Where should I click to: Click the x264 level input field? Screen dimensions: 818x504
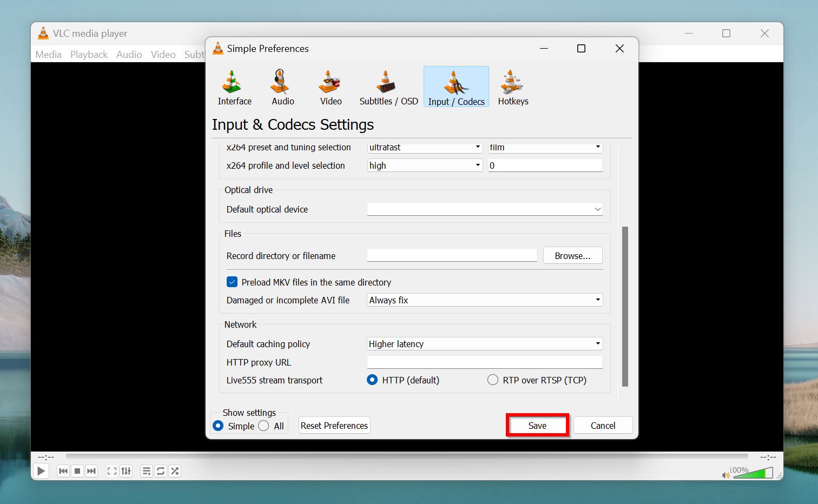click(545, 165)
